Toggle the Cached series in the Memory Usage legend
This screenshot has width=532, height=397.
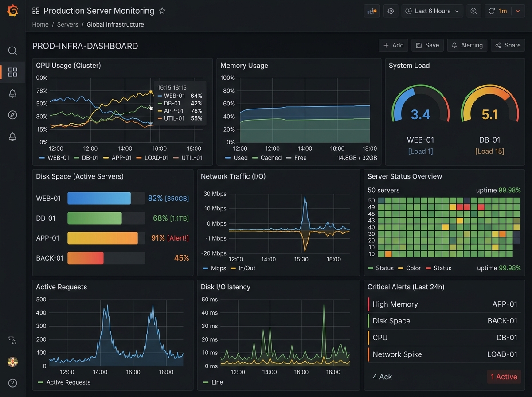tap(267, 158)
